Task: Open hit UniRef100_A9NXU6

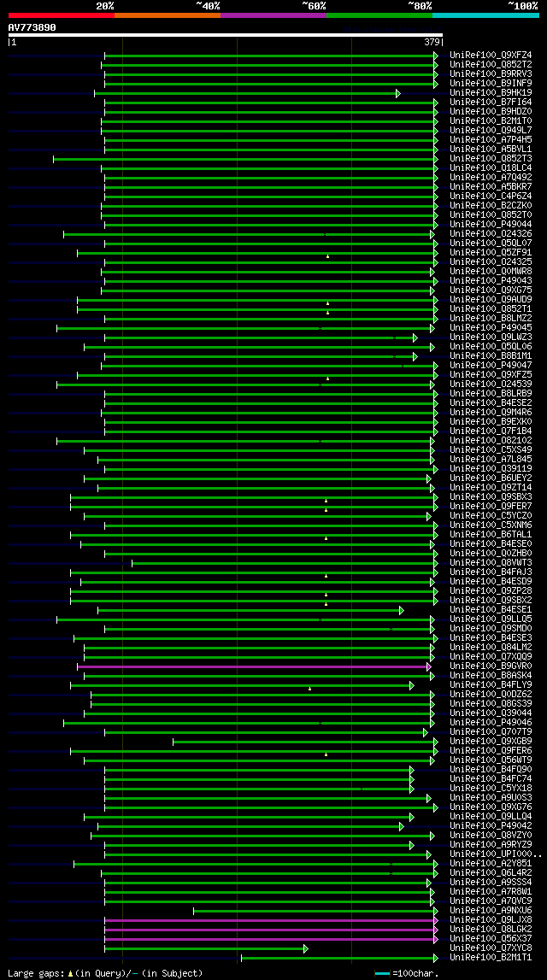Action: 491,912
